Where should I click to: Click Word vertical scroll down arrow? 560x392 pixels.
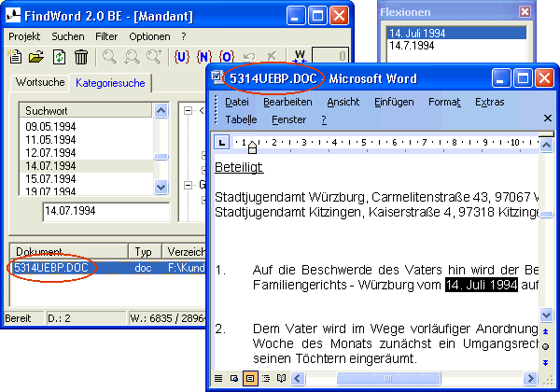coord(546,315)
